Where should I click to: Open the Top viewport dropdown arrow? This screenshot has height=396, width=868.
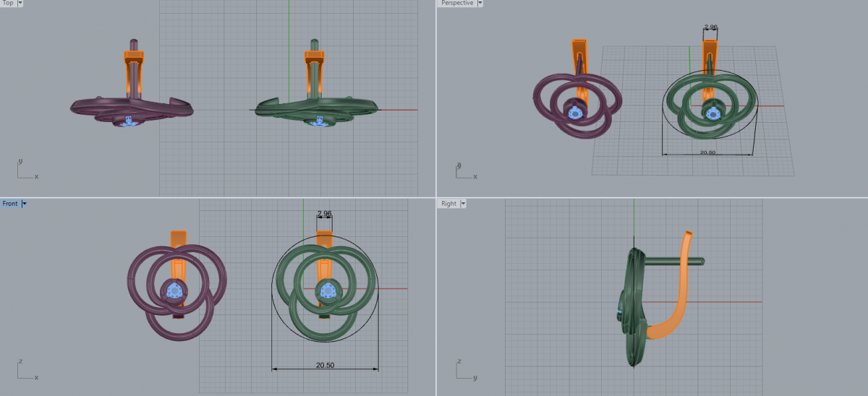(20, 4)
